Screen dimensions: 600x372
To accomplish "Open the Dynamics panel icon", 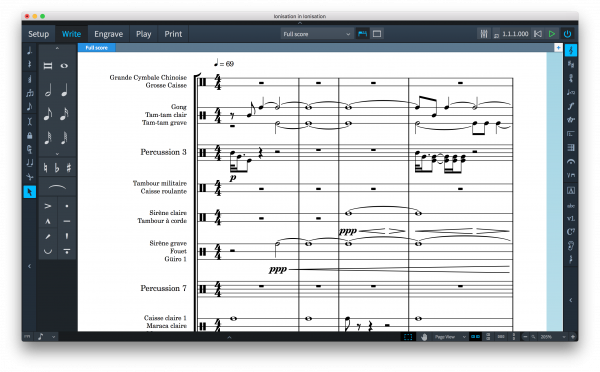I will (571, 106).
